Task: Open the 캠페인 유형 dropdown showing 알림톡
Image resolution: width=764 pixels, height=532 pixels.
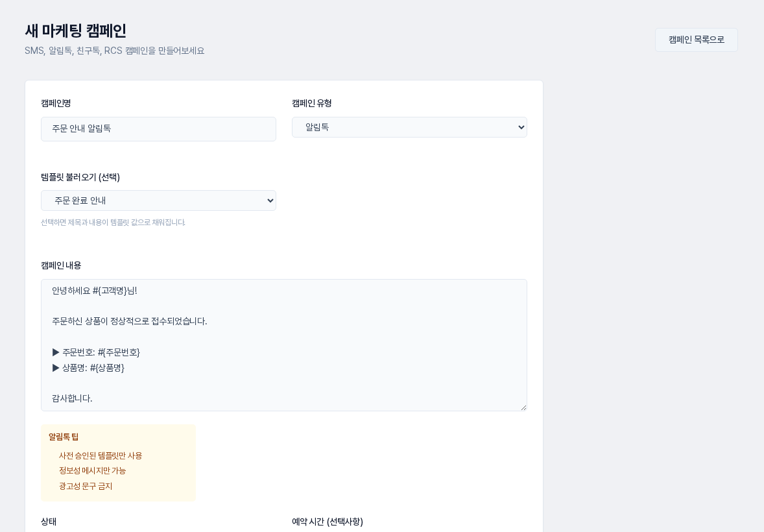Action: click(409, 127)
